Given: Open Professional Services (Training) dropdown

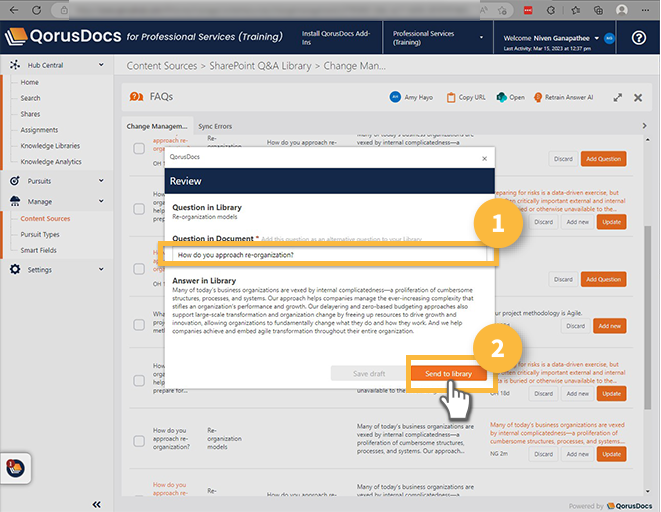Looking at the screenshot, I should click(x=438, y=38).
